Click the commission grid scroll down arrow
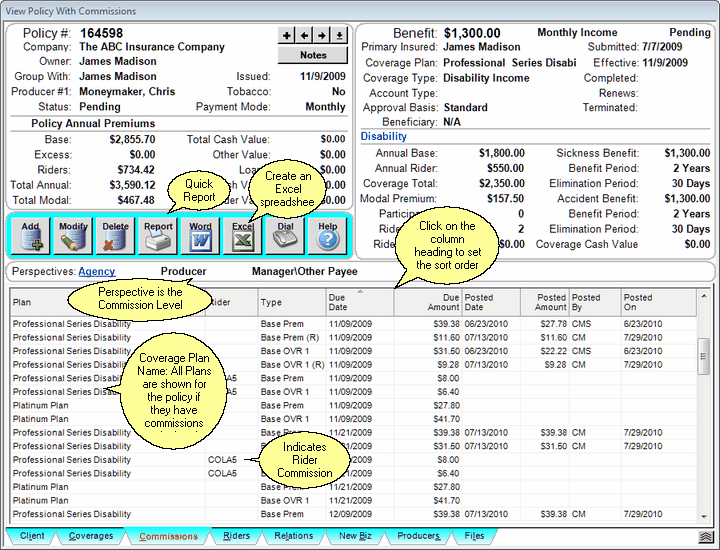720x550 pixels. (x=703, y=516)
